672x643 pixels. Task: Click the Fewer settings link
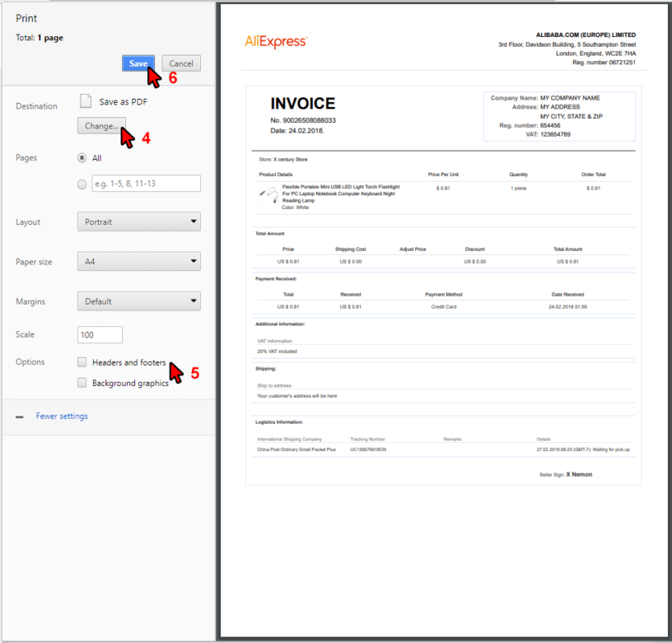tap(62, 416)
